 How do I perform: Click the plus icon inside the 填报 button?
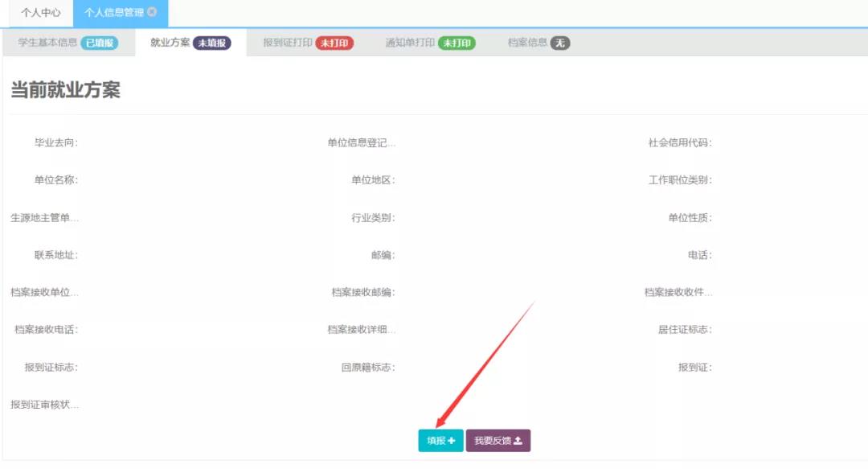(x=452, y=441)
